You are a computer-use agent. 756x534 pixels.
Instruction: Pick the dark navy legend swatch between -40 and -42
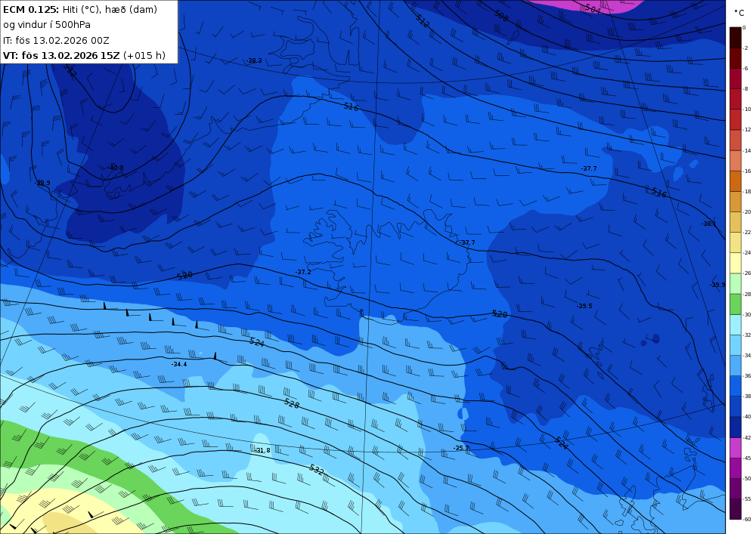pyautogui.click(x=736, y=427)
